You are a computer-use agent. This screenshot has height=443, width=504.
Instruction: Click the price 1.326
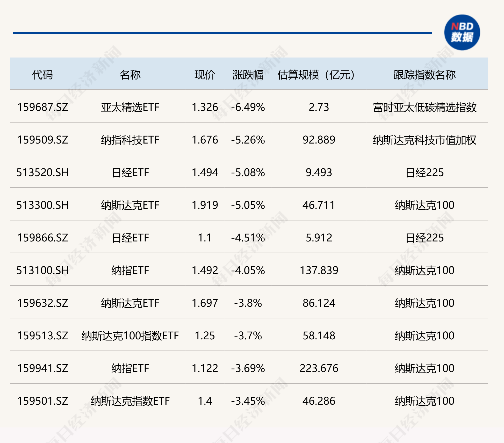205,107
